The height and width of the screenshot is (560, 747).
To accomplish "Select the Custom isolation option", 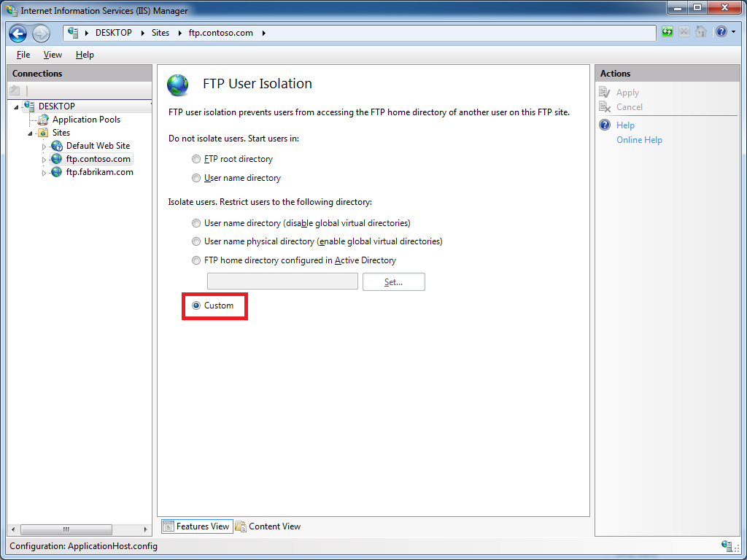I will point(196,306).
